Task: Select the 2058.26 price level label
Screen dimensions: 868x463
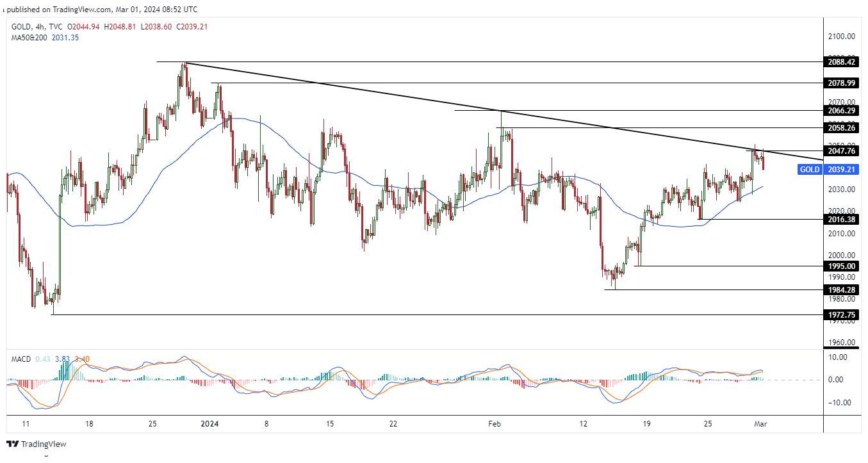Action: pyautogui.click(x=842, y=128)
